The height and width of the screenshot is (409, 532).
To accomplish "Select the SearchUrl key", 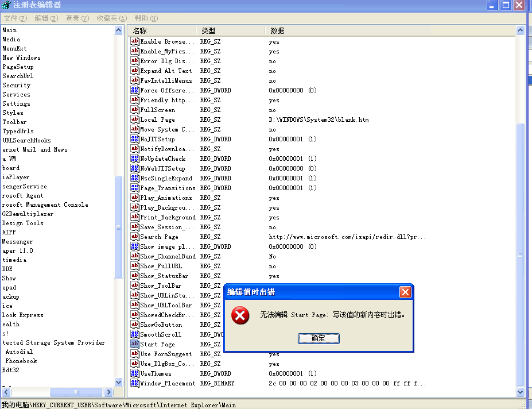I will (x=18, y=76).
